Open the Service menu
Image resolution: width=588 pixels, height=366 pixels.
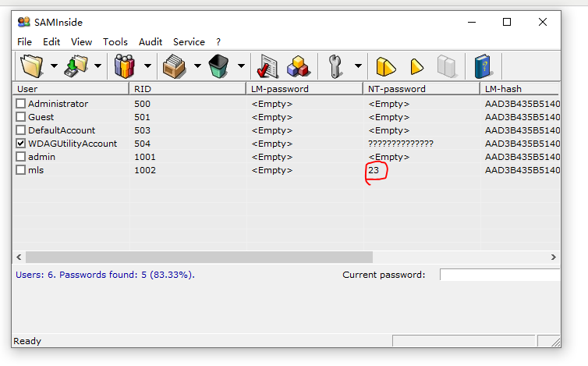pyautogui.click(x=189, y=42)
